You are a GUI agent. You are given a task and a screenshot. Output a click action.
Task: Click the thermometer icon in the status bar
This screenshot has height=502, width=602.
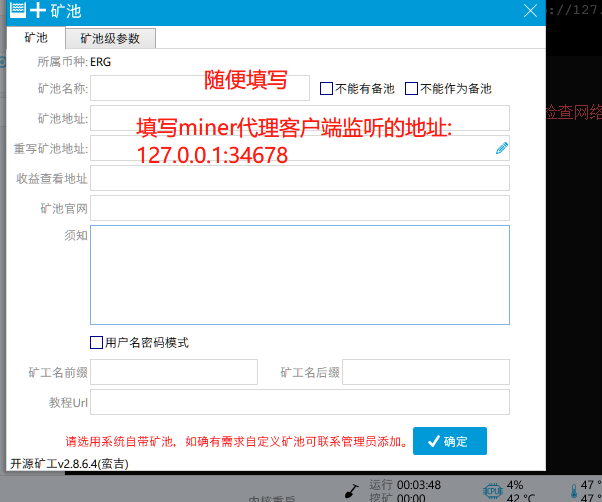point(574,491)
